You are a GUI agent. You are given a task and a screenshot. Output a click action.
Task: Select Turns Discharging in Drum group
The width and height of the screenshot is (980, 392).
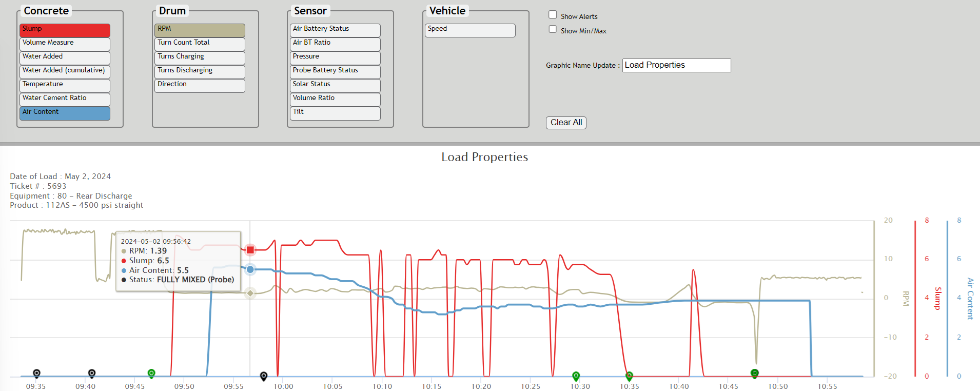[x=200, y=71]
